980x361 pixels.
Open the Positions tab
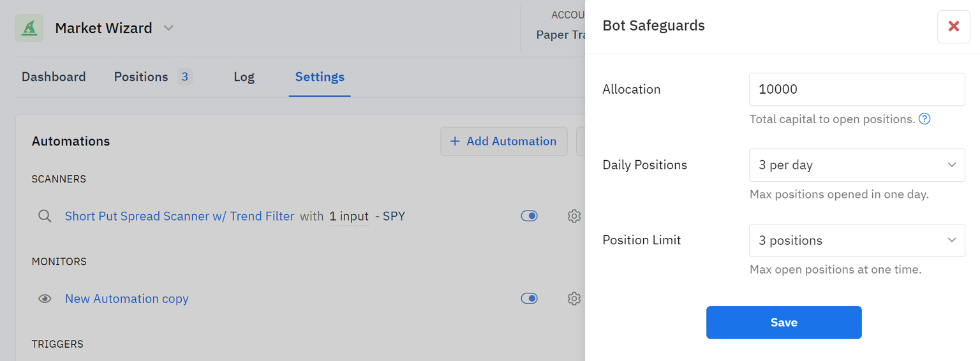click(141, 77)
